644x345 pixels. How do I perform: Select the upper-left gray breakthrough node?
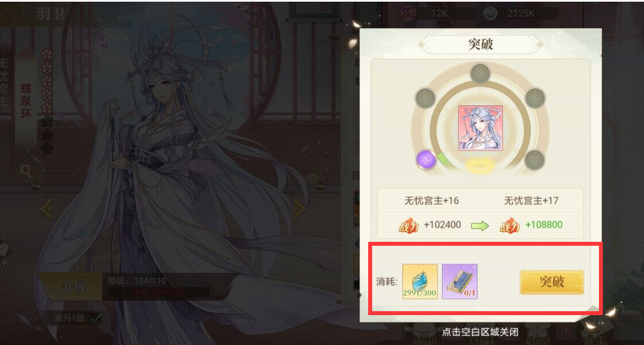click(x=426, y=98)
